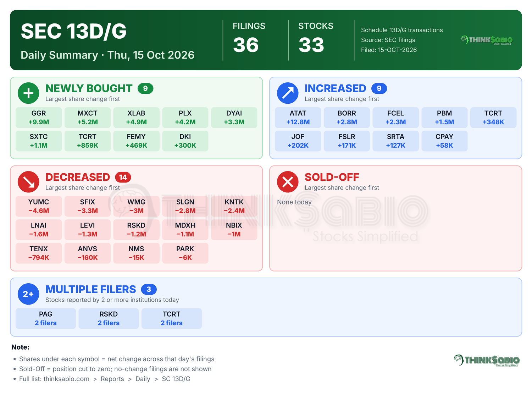Click the ThinkSabio logo in header
This screenshot has height=399, width=532.
pyautogui.click(x=487, y=40)
